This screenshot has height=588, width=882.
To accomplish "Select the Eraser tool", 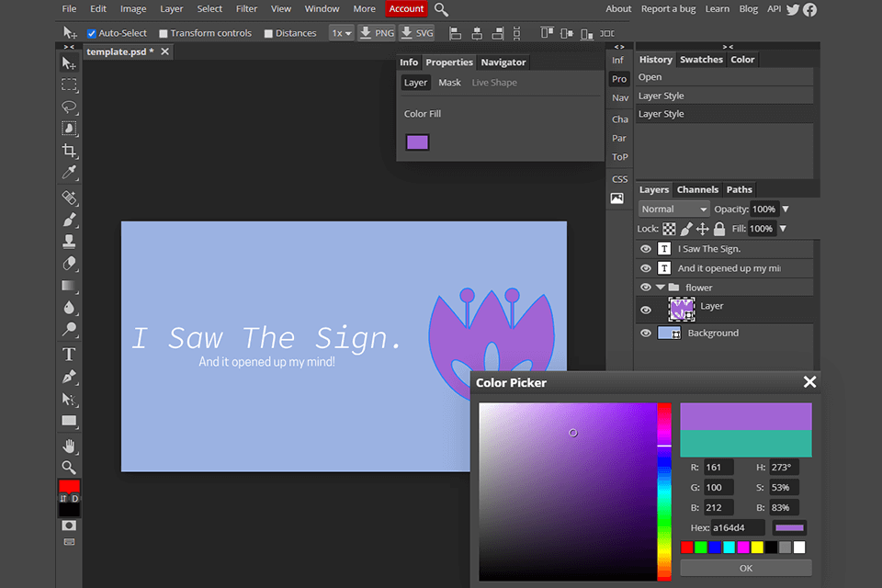I will [x=69, y=264].
